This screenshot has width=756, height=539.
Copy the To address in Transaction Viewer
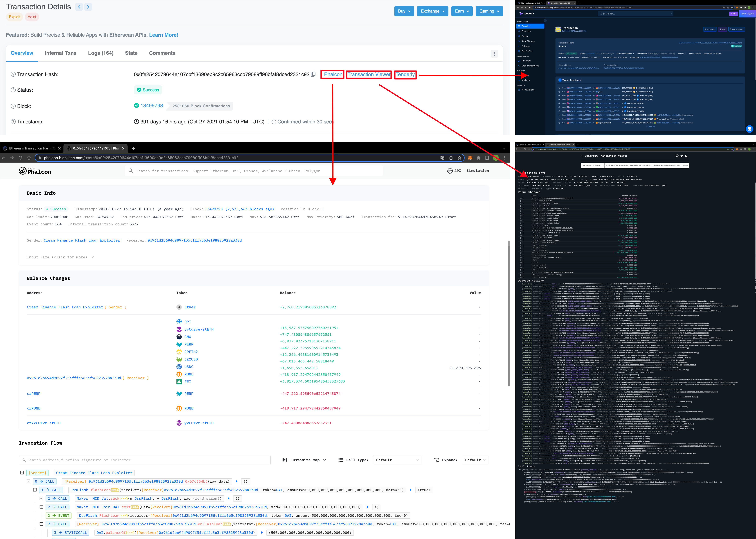click(x=586, y=180)
